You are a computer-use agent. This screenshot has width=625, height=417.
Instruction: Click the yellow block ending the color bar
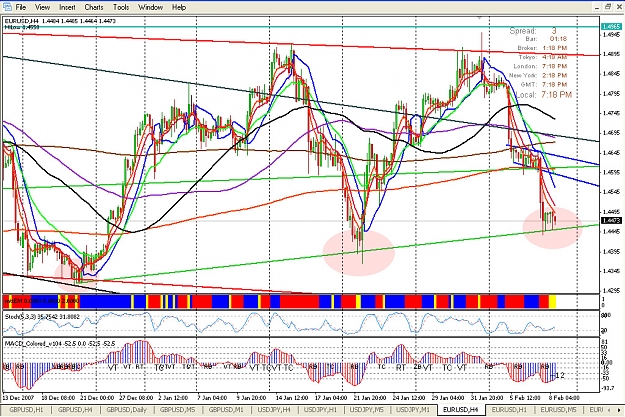[552, 301]
